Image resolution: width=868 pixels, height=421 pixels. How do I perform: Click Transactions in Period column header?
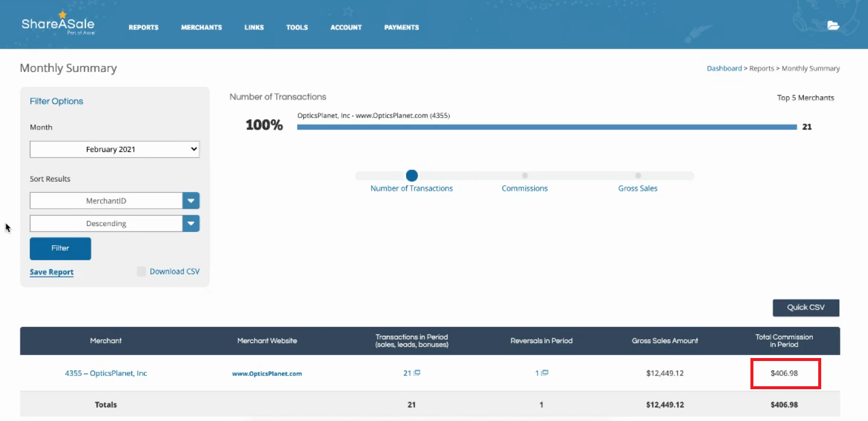(412, 341)
